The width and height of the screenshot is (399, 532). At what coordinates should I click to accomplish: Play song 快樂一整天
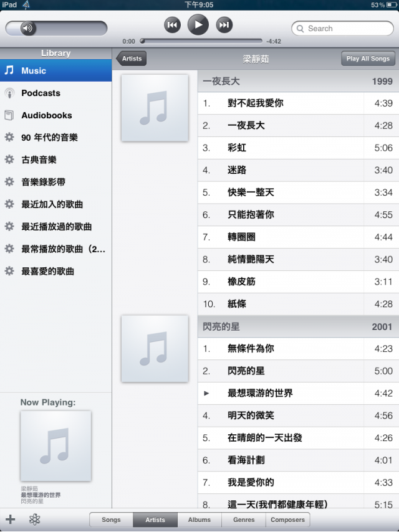tap(298, 192)
